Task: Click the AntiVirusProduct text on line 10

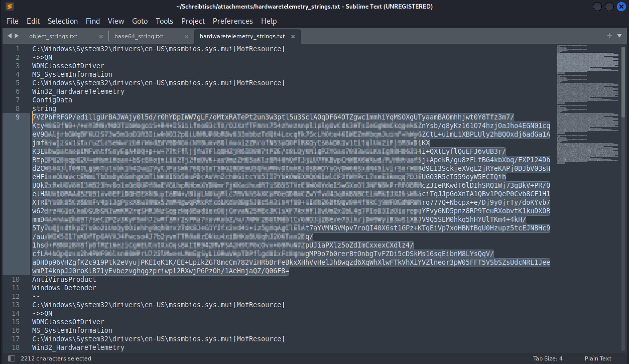Action: [x=64, y=279]
